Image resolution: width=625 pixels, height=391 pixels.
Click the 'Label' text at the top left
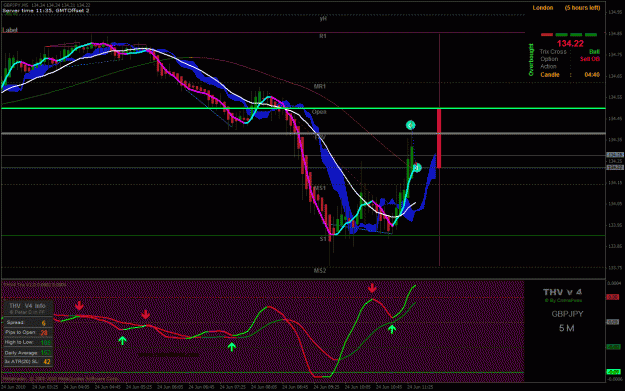(x=10, y=30)
